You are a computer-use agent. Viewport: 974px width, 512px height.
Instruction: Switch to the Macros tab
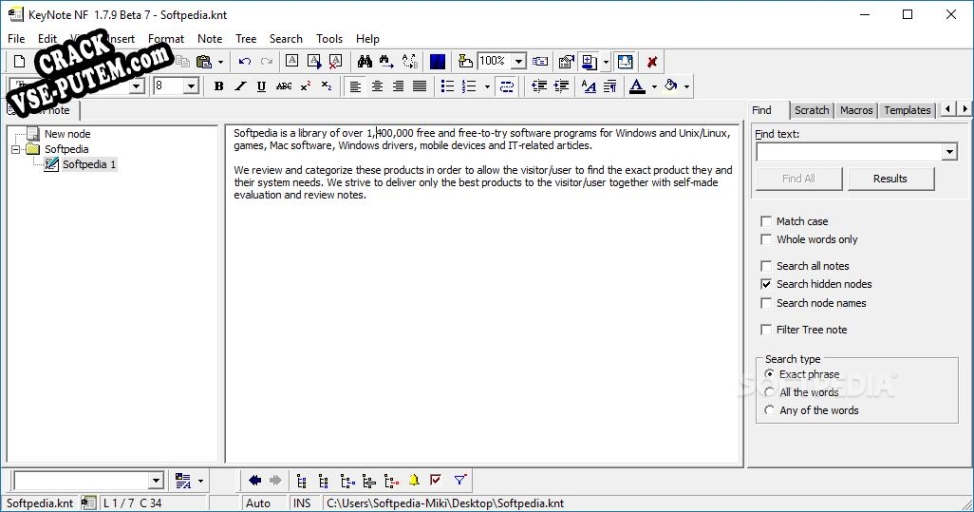pos(856,110)
